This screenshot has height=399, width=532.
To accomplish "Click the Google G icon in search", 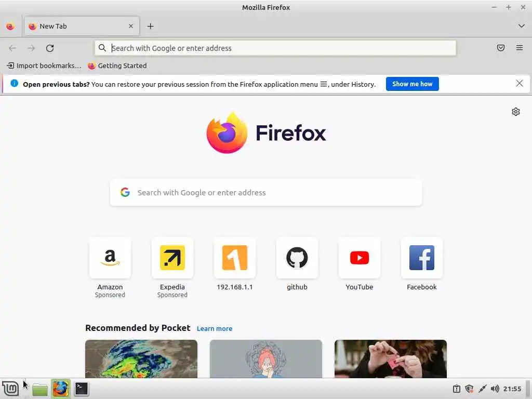I will click(125, 192).
